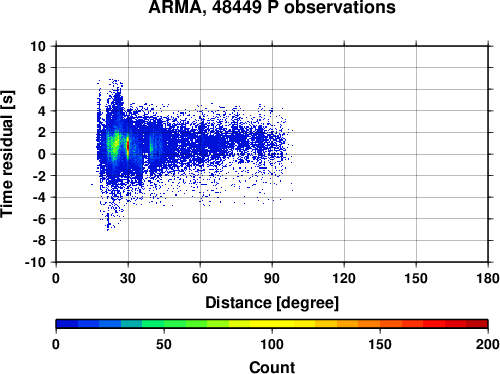
Task: Select the dark blue start of colorbar
Action: tap(67, 324)
